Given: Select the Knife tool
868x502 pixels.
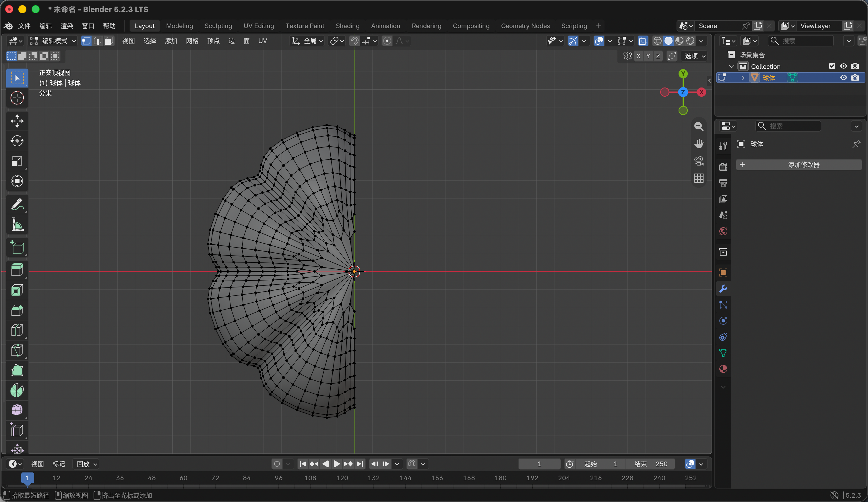Looking at the screenshot, I should (17, 350).
